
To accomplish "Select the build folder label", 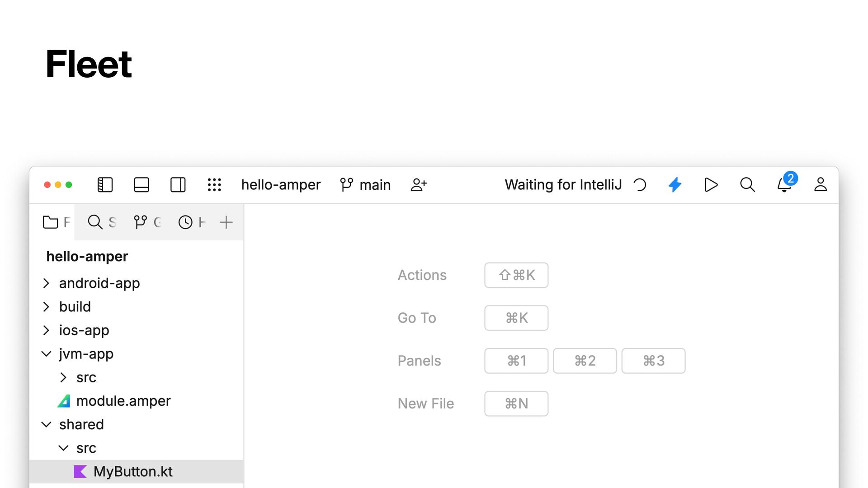I will [x=75, y=307].
